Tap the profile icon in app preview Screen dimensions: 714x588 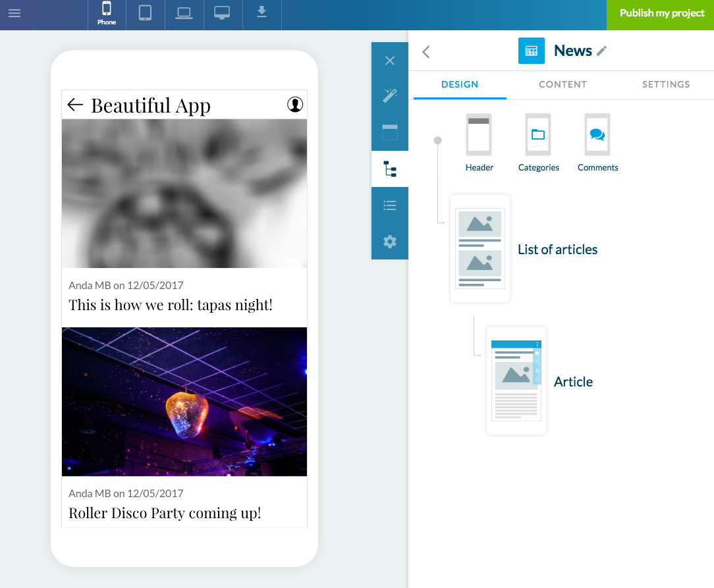295,104
